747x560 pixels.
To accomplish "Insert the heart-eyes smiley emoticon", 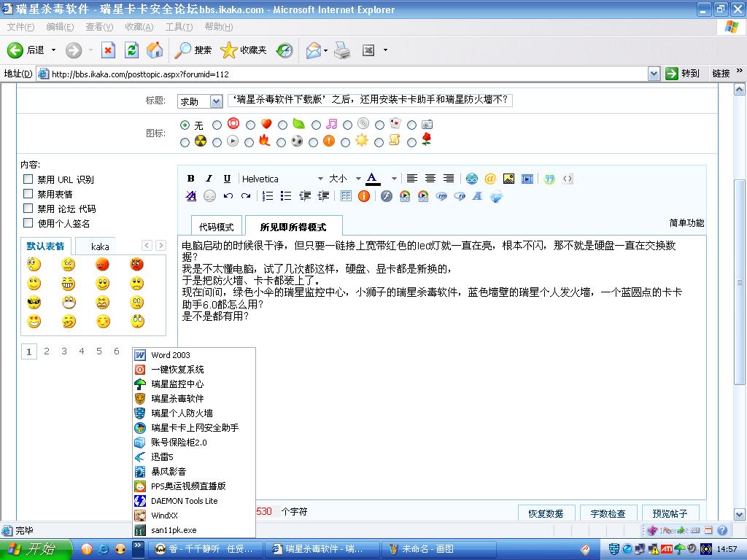I will pos(34,322).
